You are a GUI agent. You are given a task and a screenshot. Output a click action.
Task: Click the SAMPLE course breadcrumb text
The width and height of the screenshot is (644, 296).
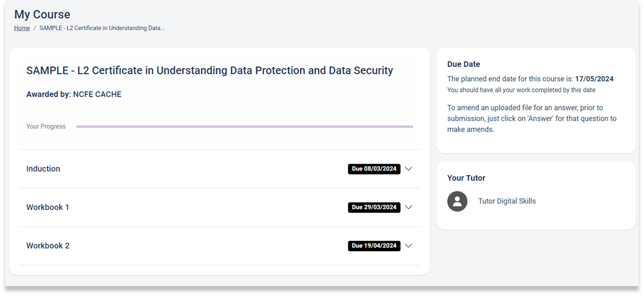pyautogui.click(x=102, y=28)
